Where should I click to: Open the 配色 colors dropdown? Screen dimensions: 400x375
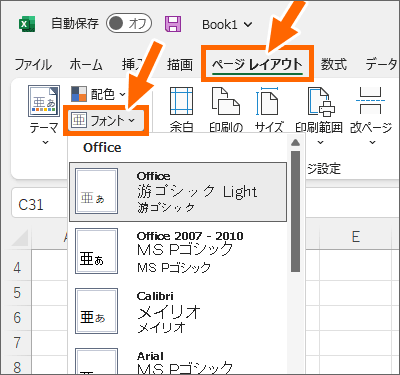pyautogui.click(x=99, y=94)
